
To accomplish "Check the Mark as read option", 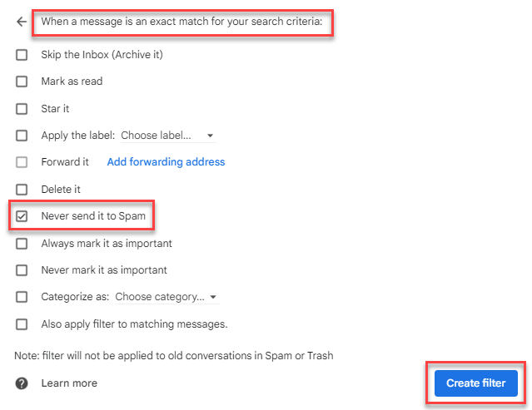I will (x=22, y=82).
